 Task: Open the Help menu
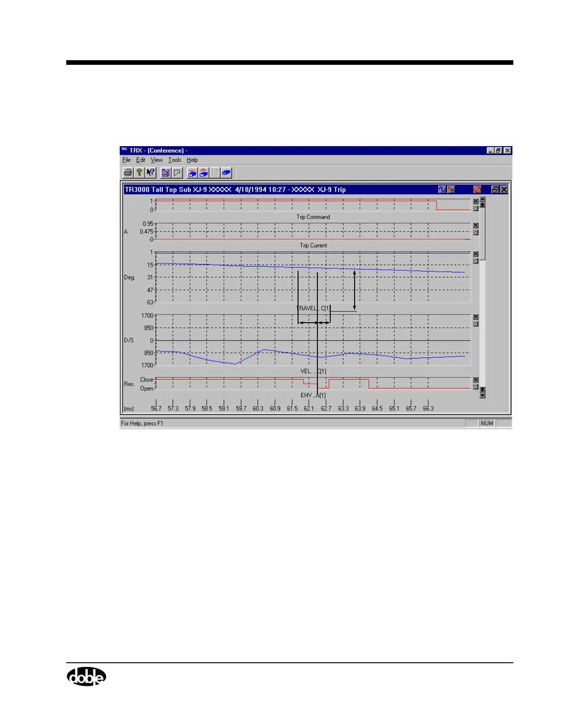[x=192, y=160]
